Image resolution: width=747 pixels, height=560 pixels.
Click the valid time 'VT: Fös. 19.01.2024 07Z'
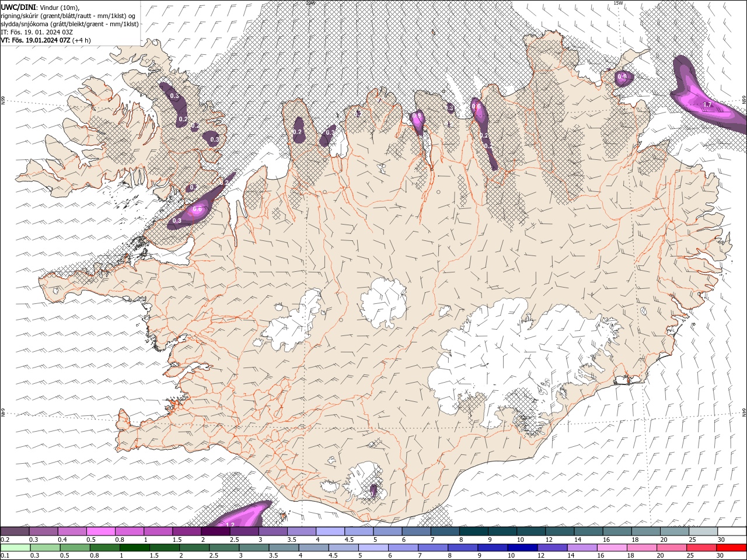click(x=36, y=40)
